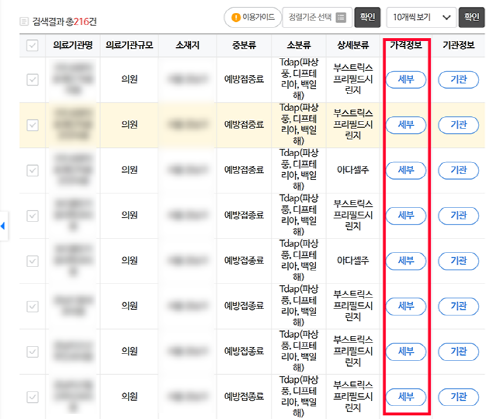This screenshot has width=500, height=419.
Task: Click the 중분류 column header
Action: pos(244,45)
